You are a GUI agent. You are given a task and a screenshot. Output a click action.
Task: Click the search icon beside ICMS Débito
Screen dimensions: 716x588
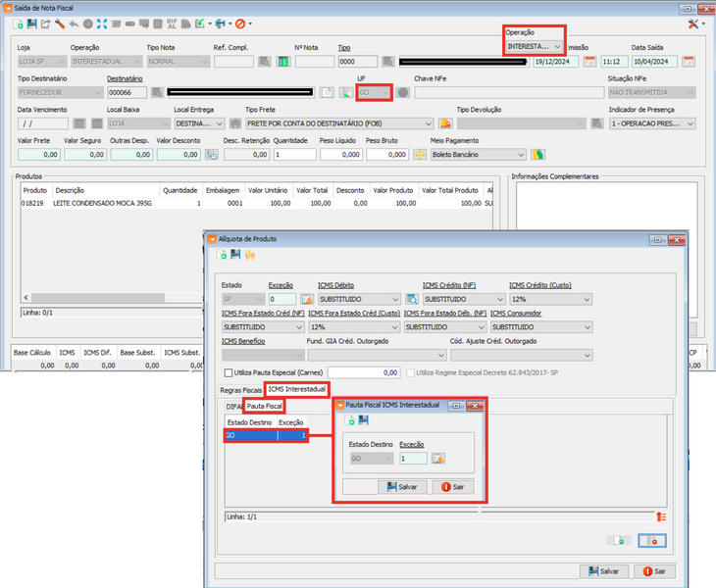click(x=413, y=299)
